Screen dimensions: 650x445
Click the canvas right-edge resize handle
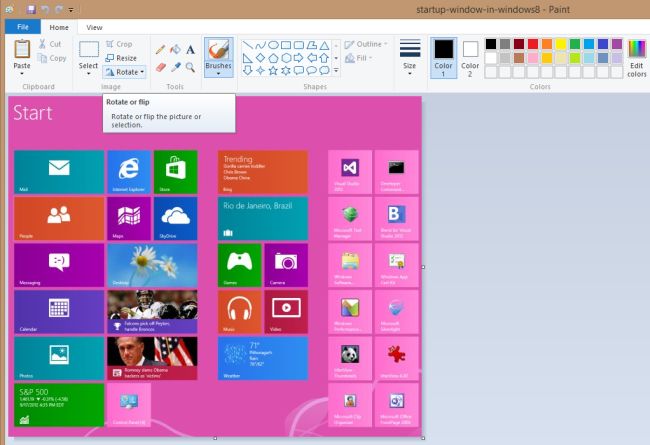click(423, 267)
